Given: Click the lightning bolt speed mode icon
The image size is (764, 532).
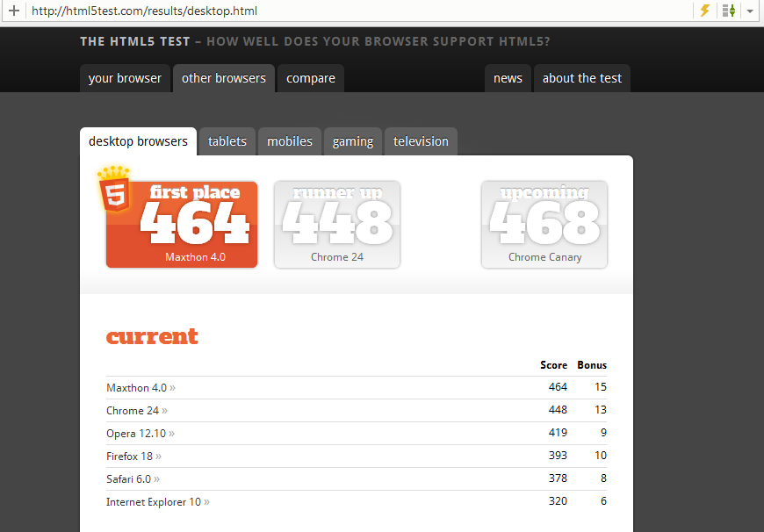Looking at the screenshot, I should [704, 11].
